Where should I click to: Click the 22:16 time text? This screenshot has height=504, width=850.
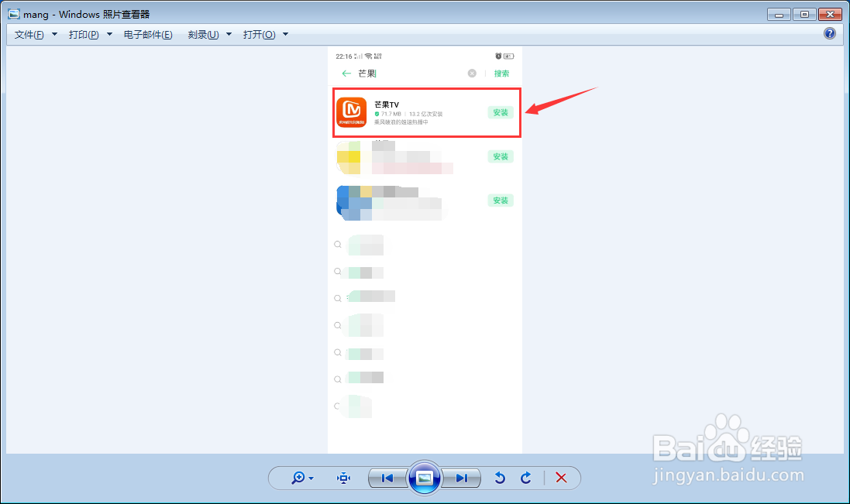tap(344, 57)
